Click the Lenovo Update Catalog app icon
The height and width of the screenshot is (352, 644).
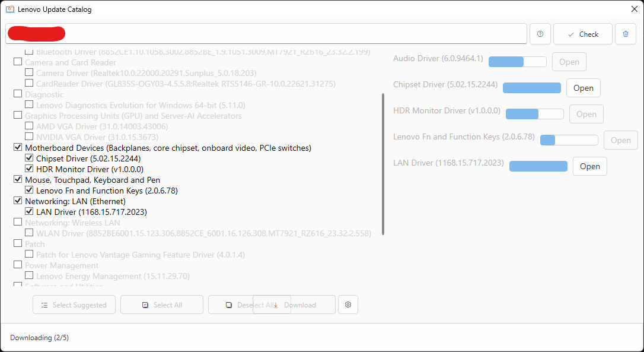tap(10, 9)
